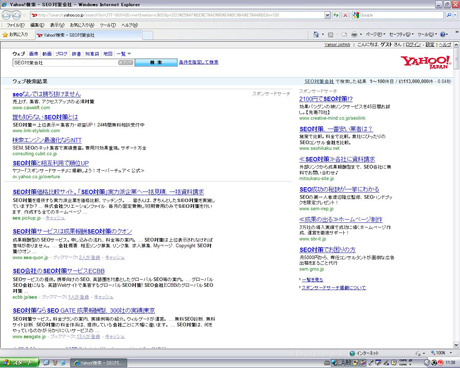Click the 動画 search category link
Viewport: 460px width, 368px height.
pyautogui.click(x=47, y=54)
